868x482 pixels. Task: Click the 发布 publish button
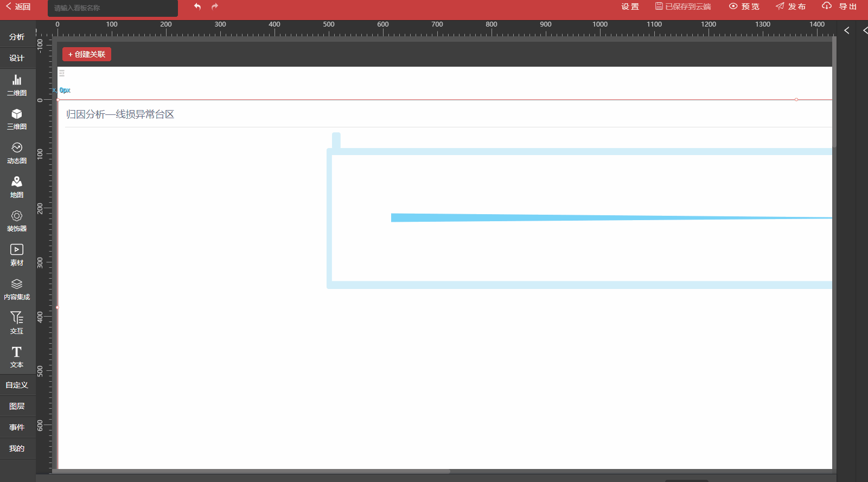(x=791, y=7)
